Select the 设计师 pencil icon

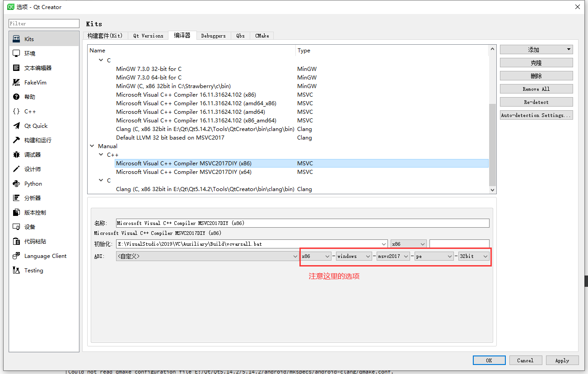point(16,169)
